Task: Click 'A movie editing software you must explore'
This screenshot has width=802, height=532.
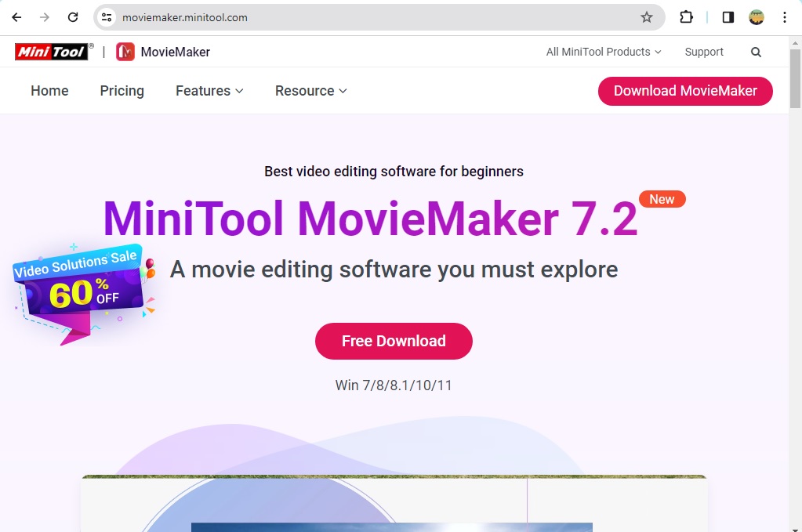Action: click(394, 270)
